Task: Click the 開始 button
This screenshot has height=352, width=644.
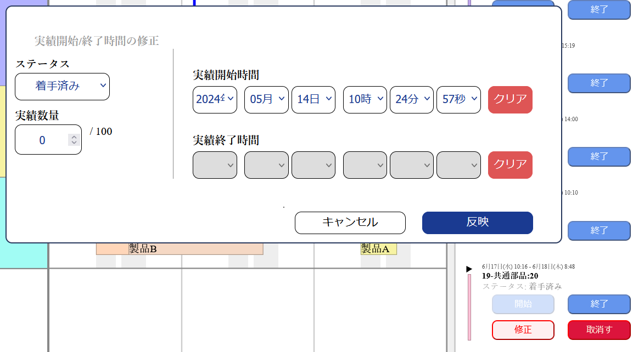Action: click(523, 304)
